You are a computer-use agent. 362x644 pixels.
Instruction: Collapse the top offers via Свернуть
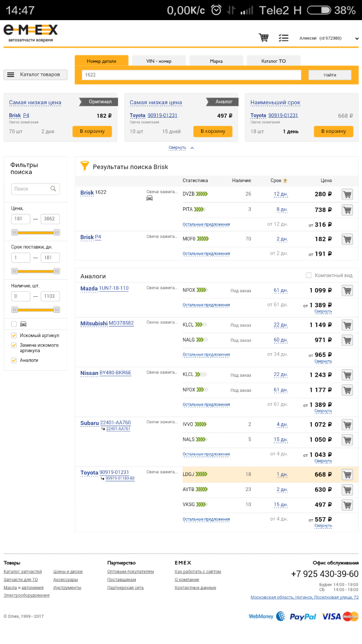[181, 148]
